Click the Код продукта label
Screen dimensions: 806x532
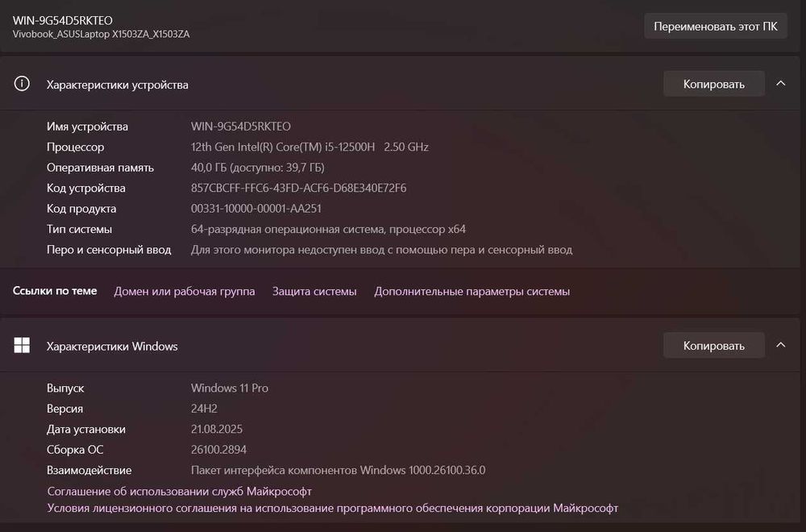coord(81,208)
